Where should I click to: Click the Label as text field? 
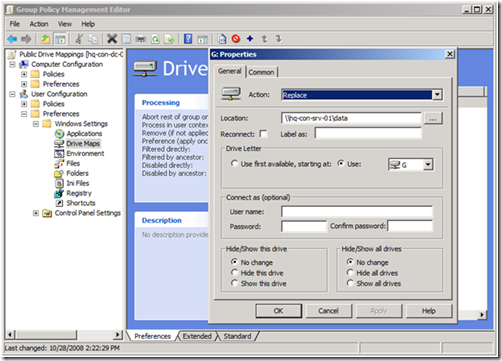tap(368, 134)
